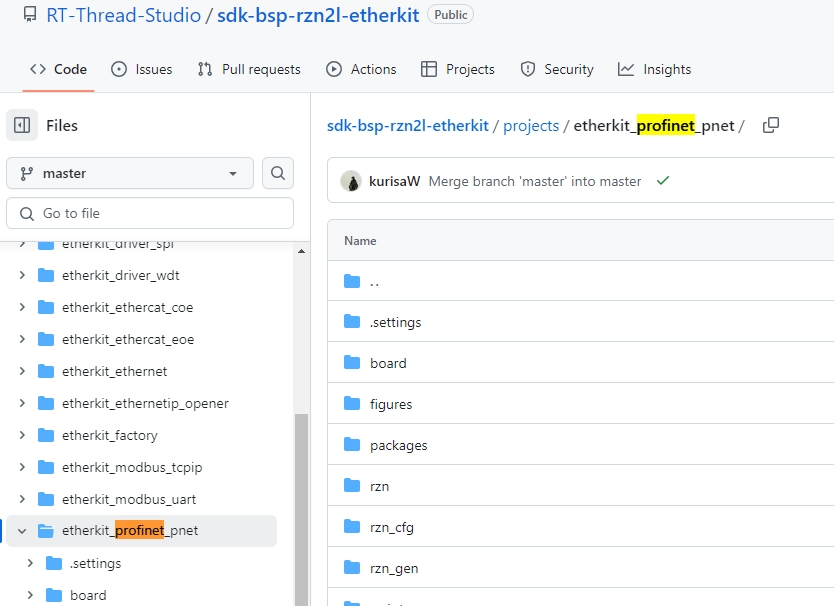
Task: Open sdk-bsp-rzn2l-etherkit breadcrumb link
Action: 407,126
